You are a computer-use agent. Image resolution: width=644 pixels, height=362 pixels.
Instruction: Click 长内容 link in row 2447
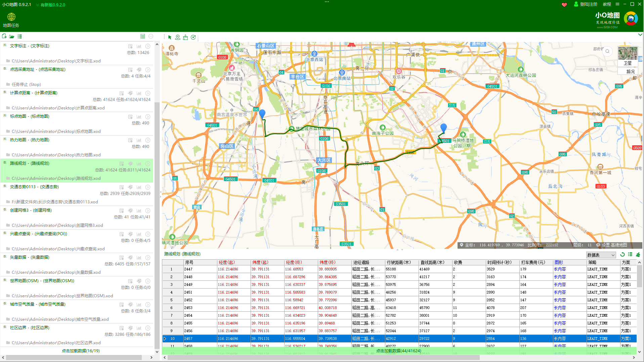point(560,269)
